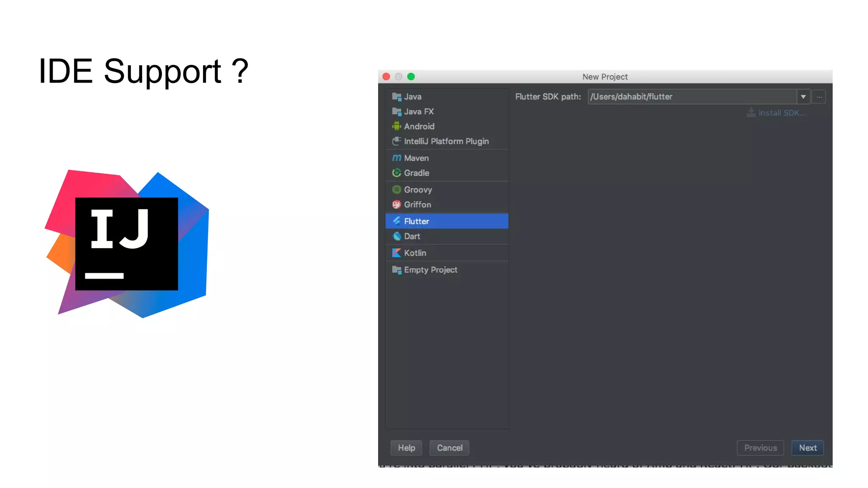Screen dimensions: 868x488
Task: Choose Empty Project in the list
Action: pos(447,270)
